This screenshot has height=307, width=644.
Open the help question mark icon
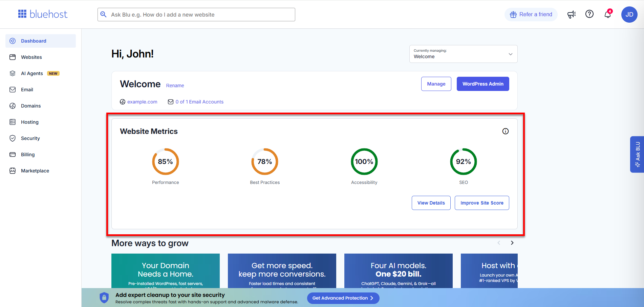[x=589, y=14]
